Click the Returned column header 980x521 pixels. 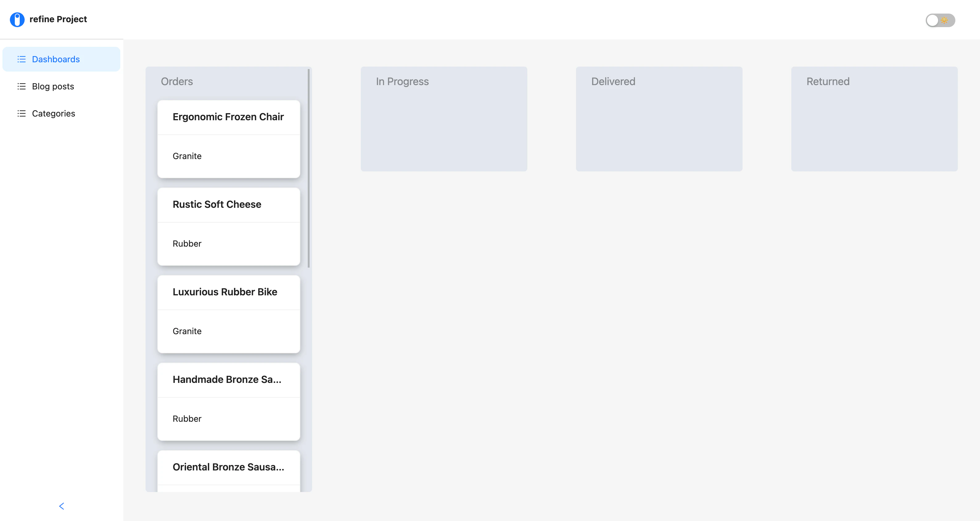828,81
